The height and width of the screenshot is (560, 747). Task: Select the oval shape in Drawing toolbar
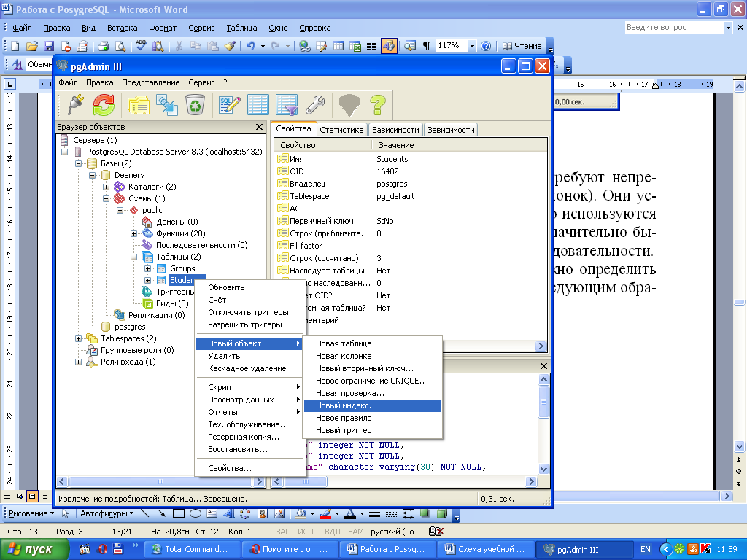click(x=196, y=513)
